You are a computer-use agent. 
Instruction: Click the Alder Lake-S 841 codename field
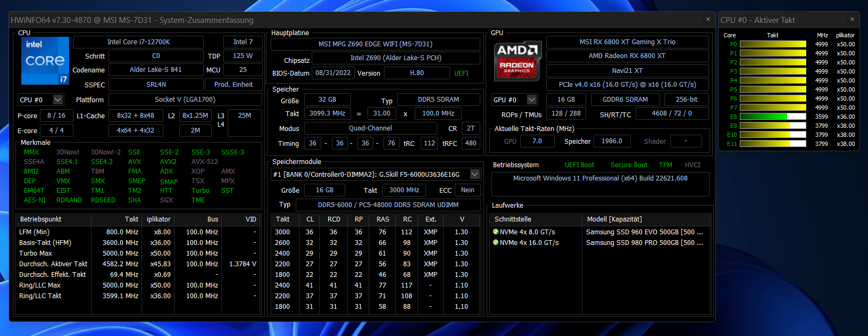click(x=156, y=70)
